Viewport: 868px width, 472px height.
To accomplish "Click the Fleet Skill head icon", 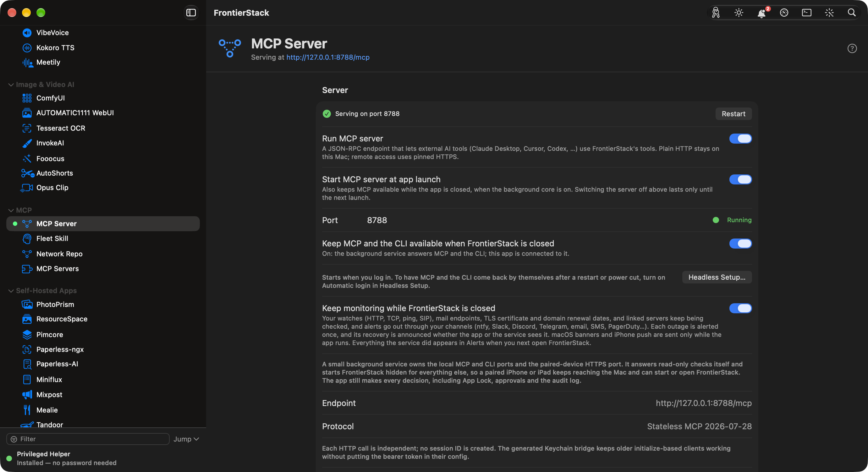I will coord(27,239).
